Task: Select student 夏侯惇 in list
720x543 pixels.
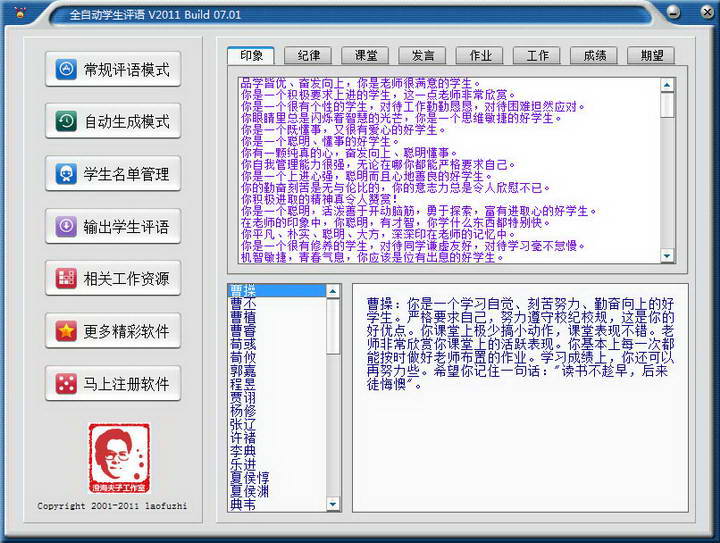Action: [x=277, y=478]
